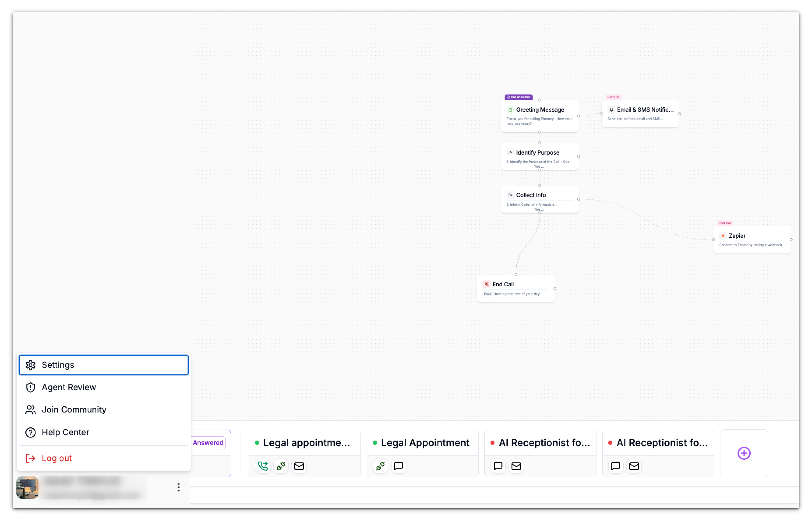Click chat bubble icon on Legal Appointment card
Viewport: 812px width, 522px height.
[x=399, y=466]
